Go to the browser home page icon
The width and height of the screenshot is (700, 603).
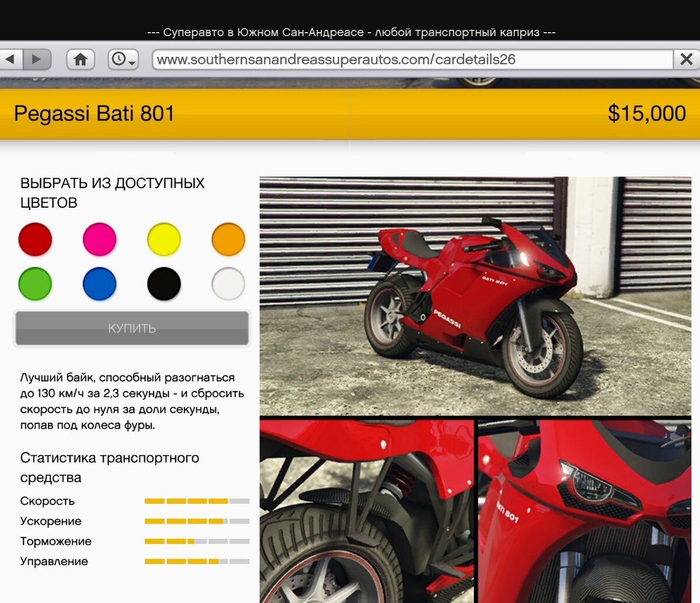(80, 59)
